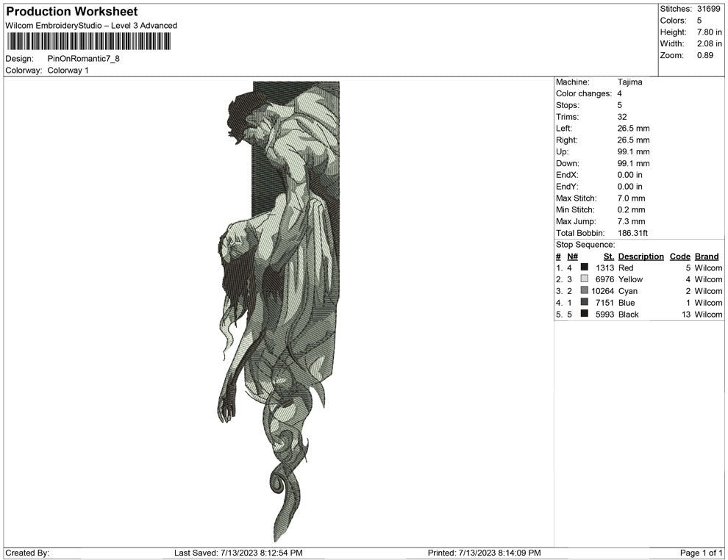Click the 'Production Worksheet' title
This screenshot has width=728, height=560.
pyautogui.click(x=72, y=12)
